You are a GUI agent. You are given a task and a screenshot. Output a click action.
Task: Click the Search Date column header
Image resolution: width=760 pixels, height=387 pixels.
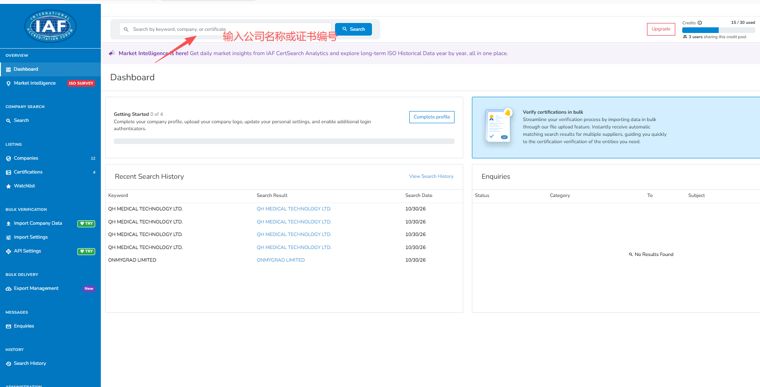click(x=418, y=195)
